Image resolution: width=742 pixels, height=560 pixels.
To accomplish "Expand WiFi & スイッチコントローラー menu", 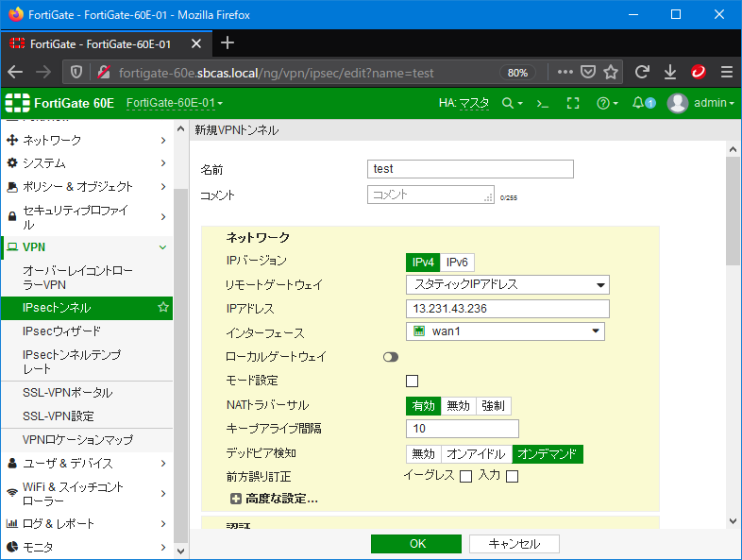I will pos(87,493).
